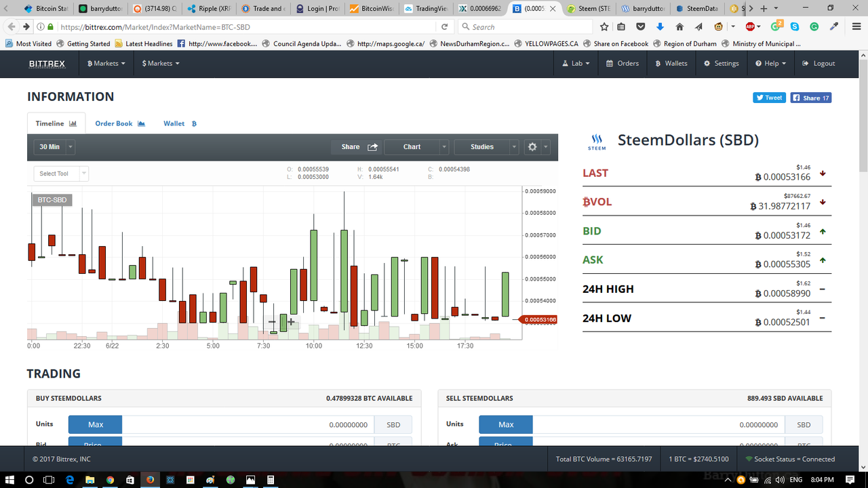Focus the Buy SteemDollars units field
The height and width of the screenshot is (488, 868).
pyautogui.click(x=248, y=424)
